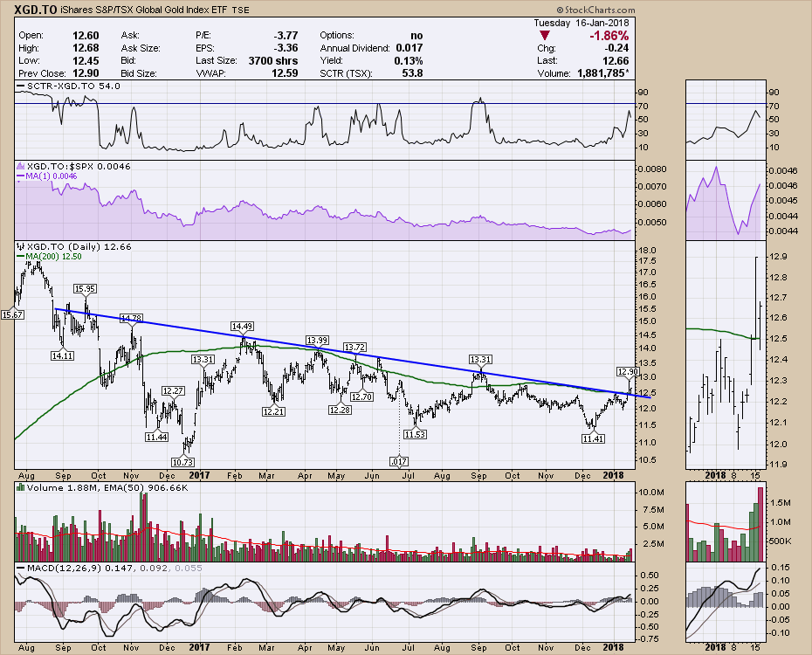
Task: Click the 12.70 price annotation
Action: (x=361, y=396)
